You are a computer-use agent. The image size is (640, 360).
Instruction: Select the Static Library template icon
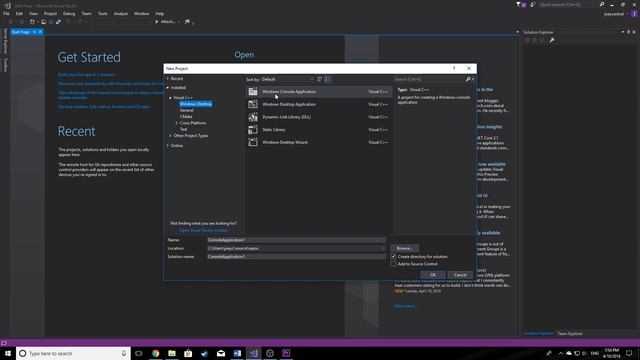tap(253, 130)
